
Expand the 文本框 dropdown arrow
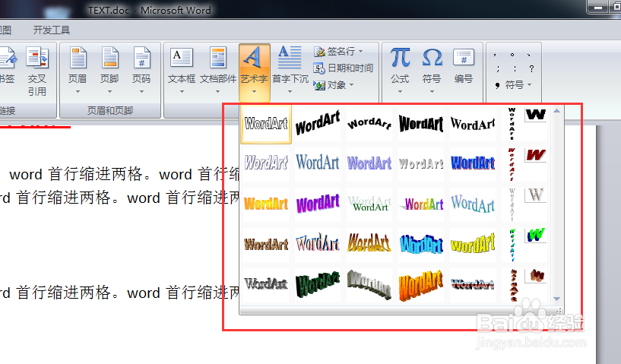(182, 92)
